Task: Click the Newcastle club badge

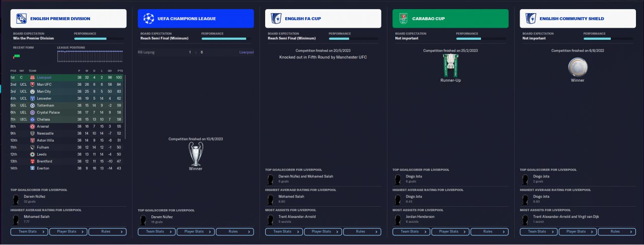Action: click(32, 133)
